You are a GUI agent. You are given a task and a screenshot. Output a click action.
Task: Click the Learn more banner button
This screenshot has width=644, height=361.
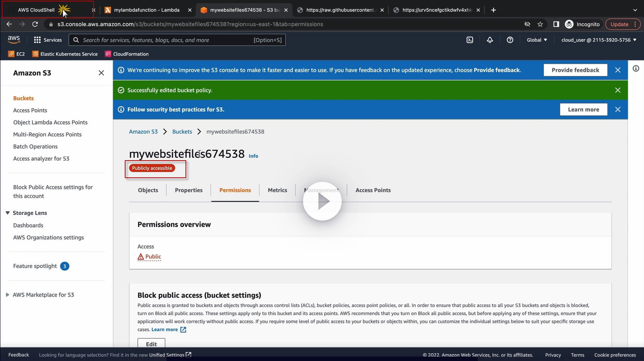[584, 110]
